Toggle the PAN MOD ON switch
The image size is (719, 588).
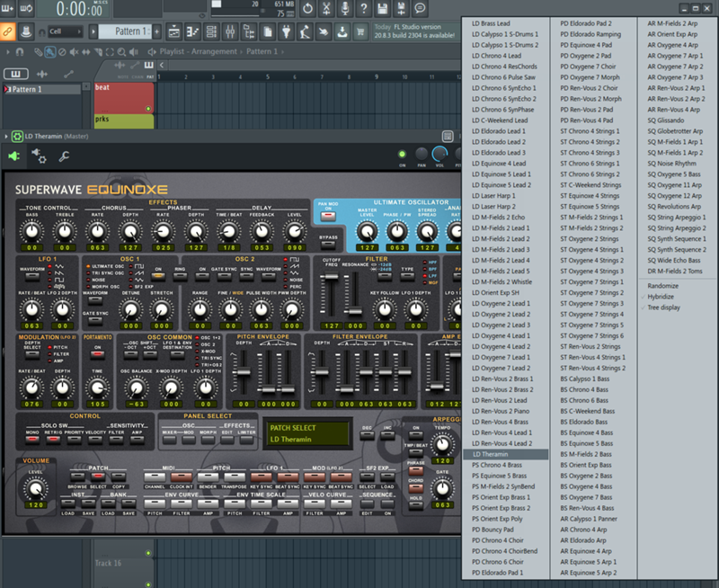point(328,216)
